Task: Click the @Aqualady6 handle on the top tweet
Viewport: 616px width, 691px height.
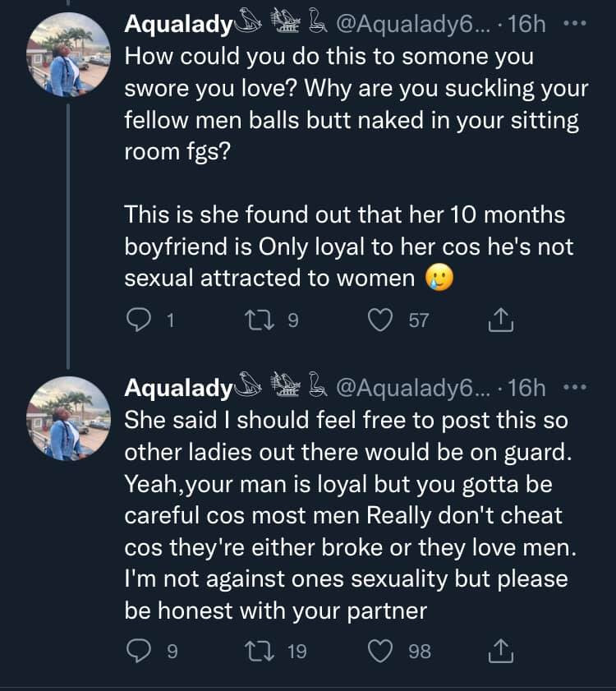Action: point(412,25)
